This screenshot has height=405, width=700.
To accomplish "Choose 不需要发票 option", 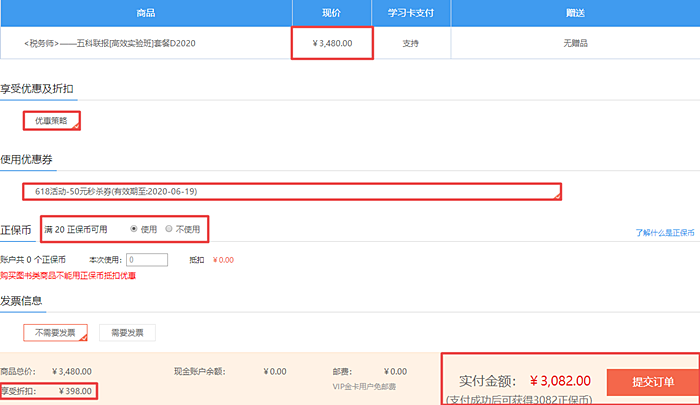I will point(55,333).
